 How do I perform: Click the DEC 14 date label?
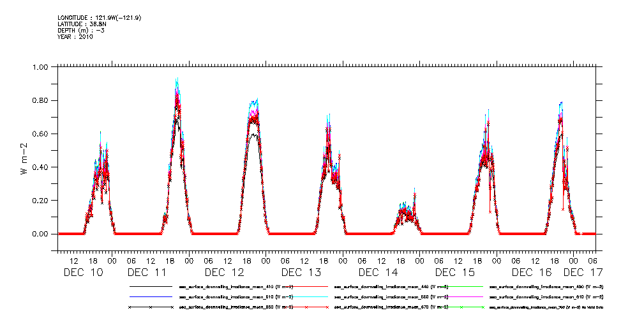[x=378, y=272]
